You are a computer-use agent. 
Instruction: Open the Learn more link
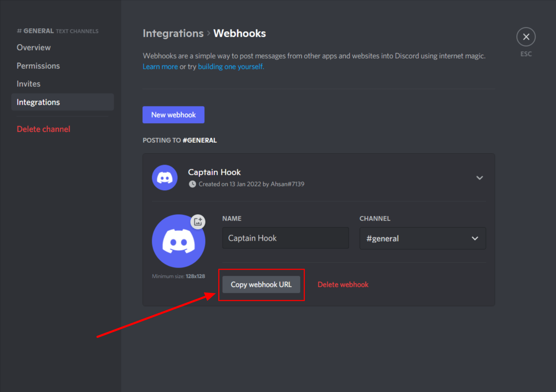(160, 66)
